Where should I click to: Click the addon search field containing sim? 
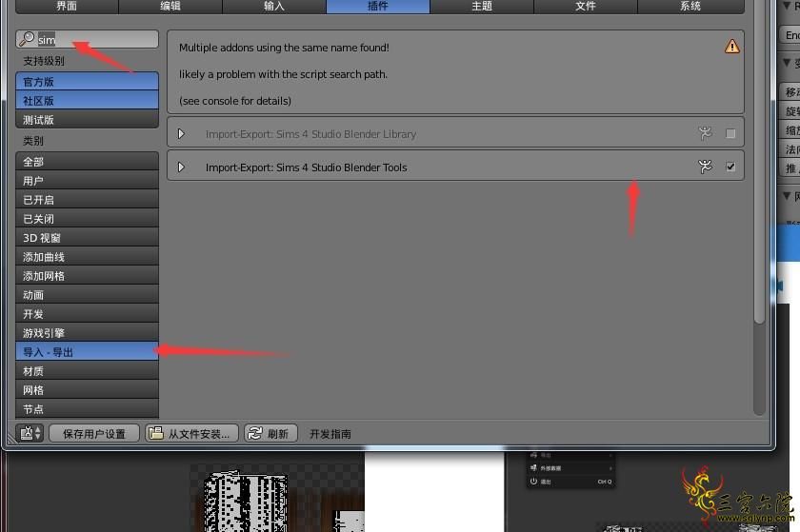[x=88, y=39]
